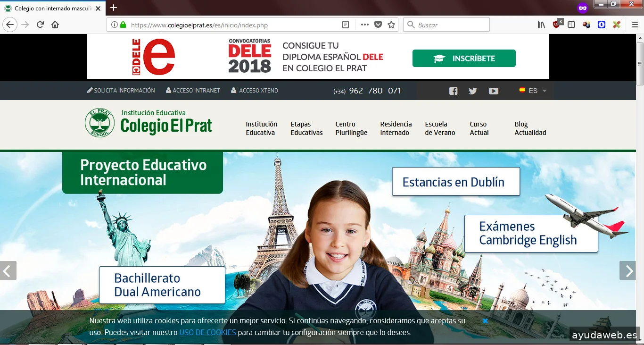Image resolution: width=644 pixels, height=345 pixels.
Task: Reload the current page
Action: [40, 25]
